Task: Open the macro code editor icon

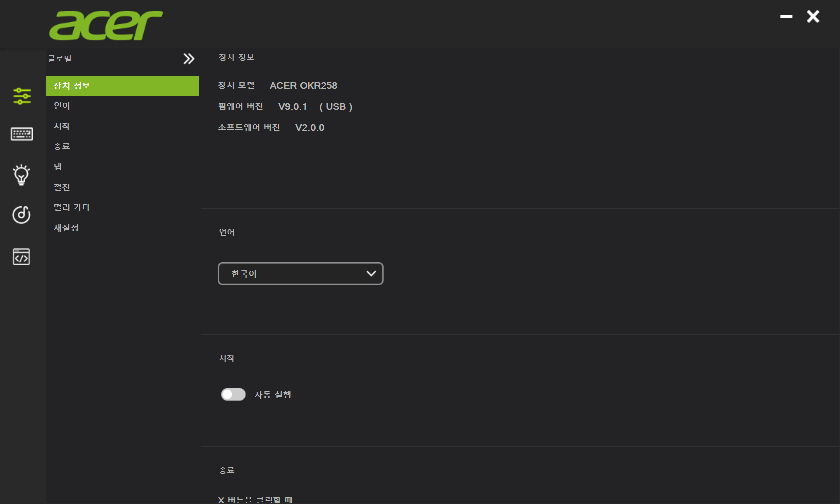Action: (x=21, y=257)
